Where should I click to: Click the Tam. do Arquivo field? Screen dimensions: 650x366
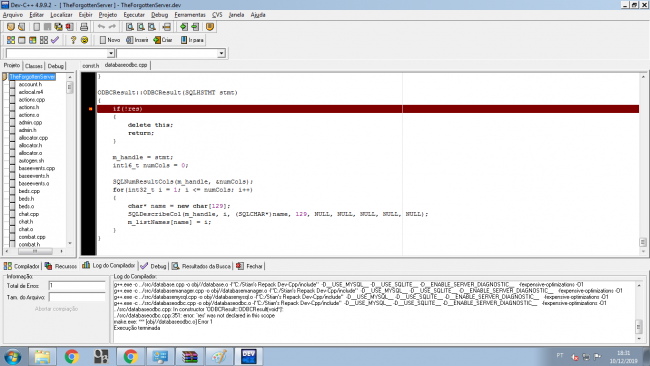(x=77, y=297)
